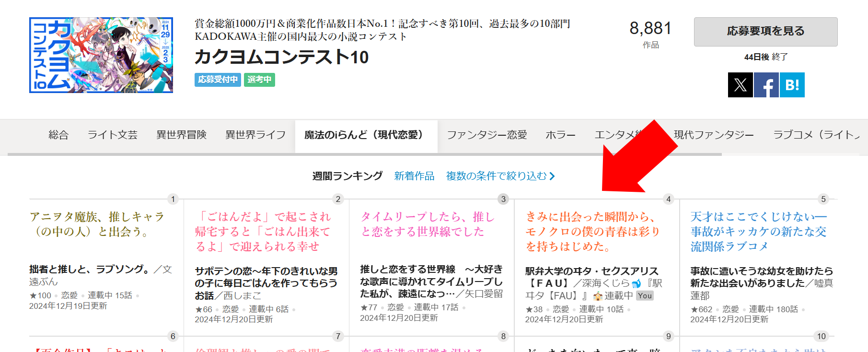This screenshot has height=352, width=868.
Task: Select the ファンタジー恋愛 tab
Action: click(486, 135)
